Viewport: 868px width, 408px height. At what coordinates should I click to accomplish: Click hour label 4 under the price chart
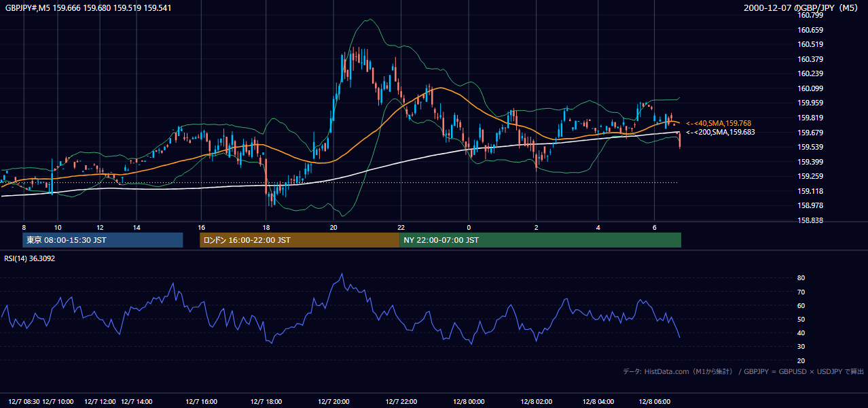598,227
